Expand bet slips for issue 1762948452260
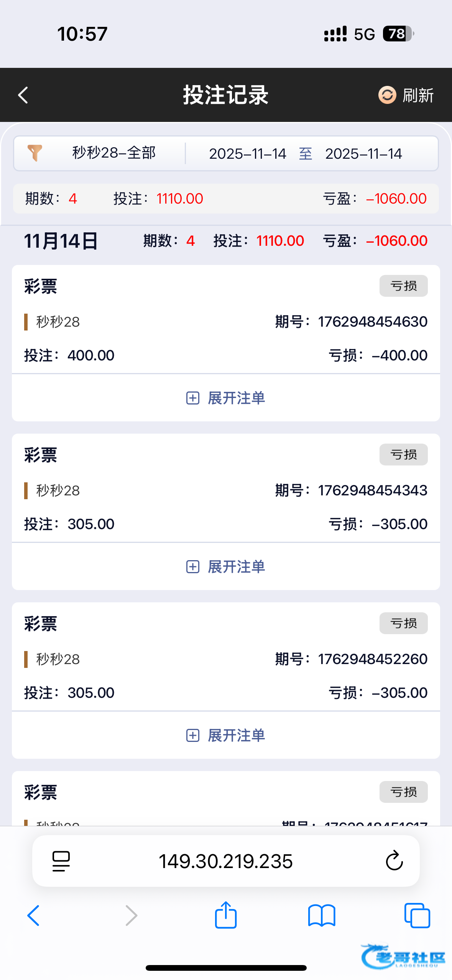452x980 pixels. [226, 735]
